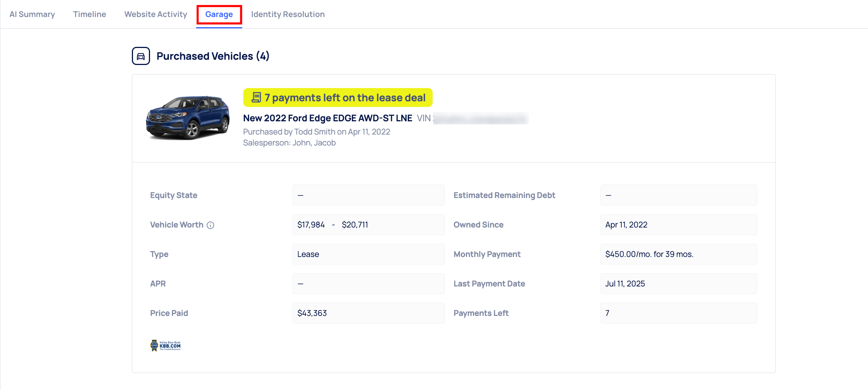Viewport: 868px width, 390px height.
Task: Click the Payments Left field
Action: pyautogui.click(x=678, y=313)
